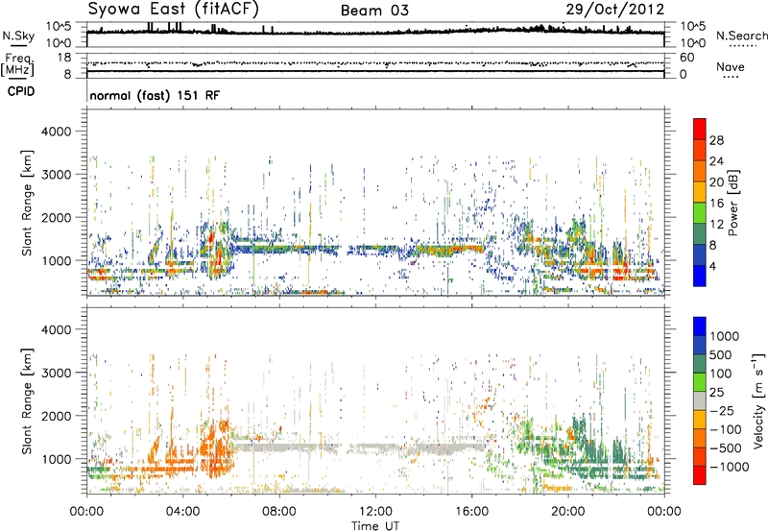Click the velocity panel 'Slant Range [km]' label
The width and height of the screenshot is (768, 532).
click(27, 400)
